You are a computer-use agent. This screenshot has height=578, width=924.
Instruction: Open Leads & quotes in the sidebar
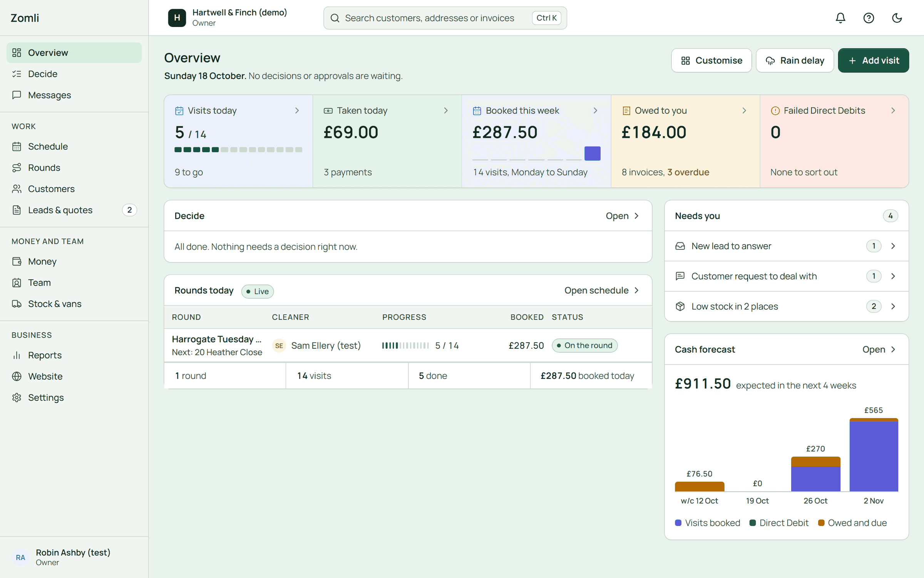[x=74, y=210]
